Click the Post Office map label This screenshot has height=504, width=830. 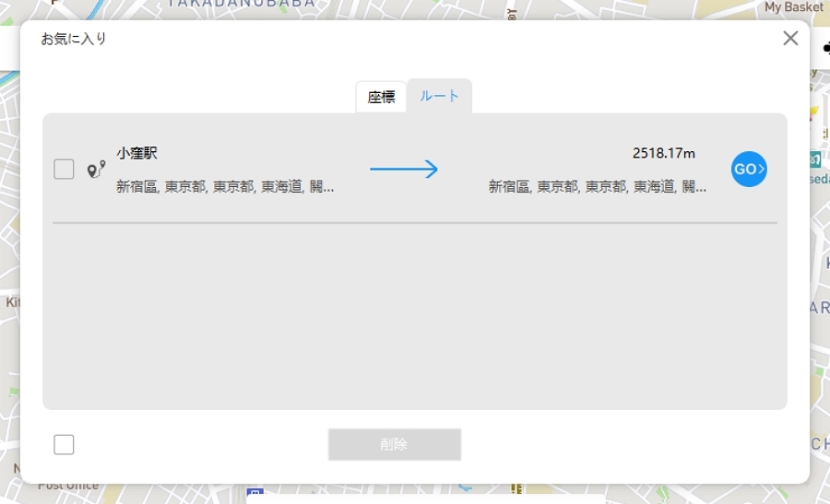click(68, 486)
